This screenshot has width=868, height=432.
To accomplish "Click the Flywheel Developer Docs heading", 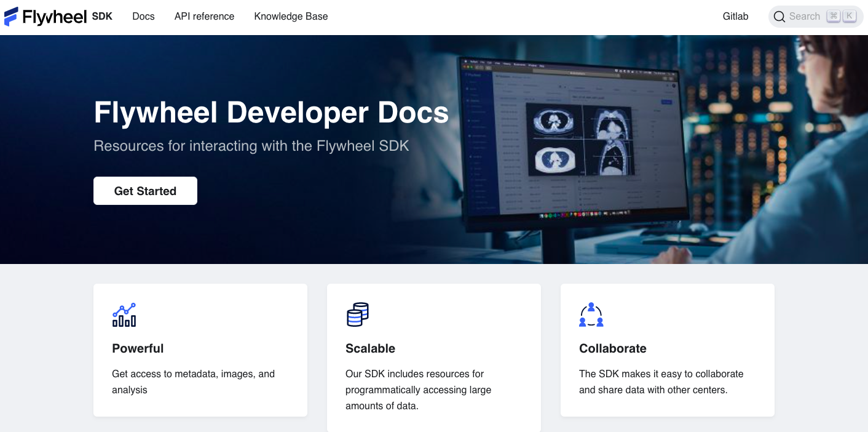I will (x=270, y=113).
